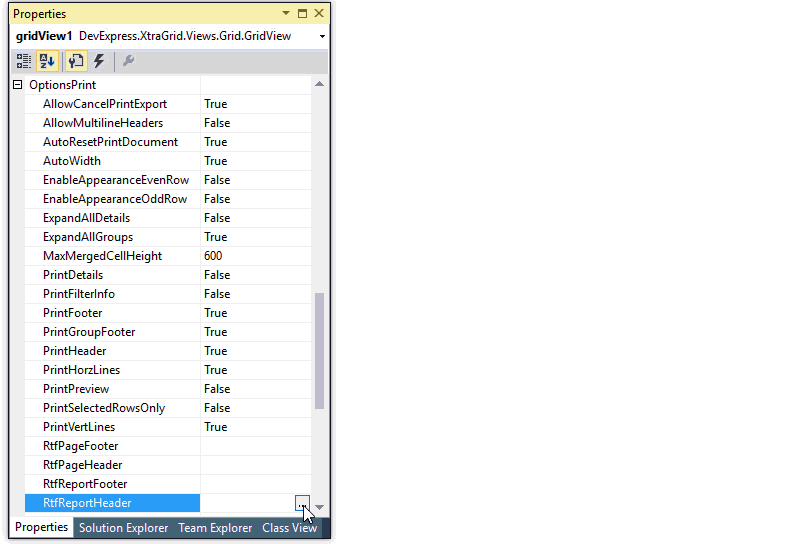Select the ExpandAllDetails property
Viewport: 796px width, 544px height.
coord(112,218)
